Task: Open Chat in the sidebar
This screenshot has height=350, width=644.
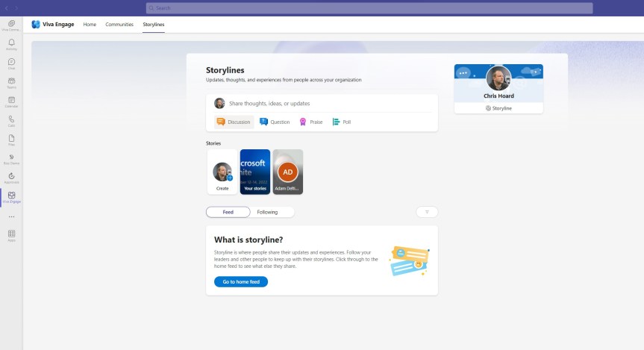Action: tap(11, 63)
